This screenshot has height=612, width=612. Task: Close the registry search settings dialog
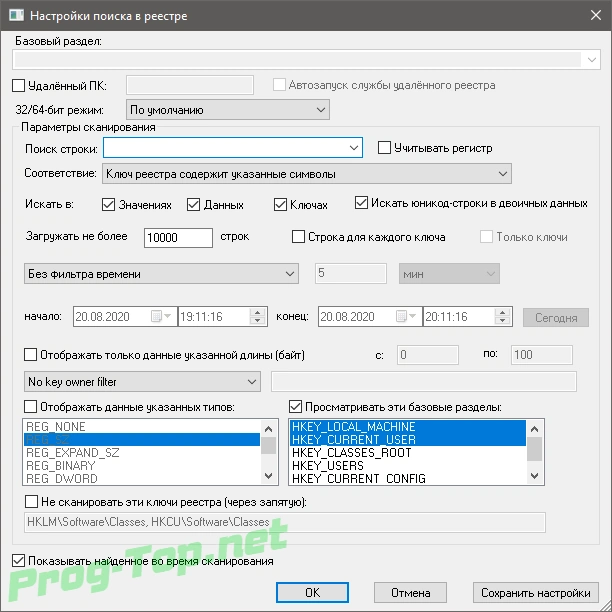point(596,15)
